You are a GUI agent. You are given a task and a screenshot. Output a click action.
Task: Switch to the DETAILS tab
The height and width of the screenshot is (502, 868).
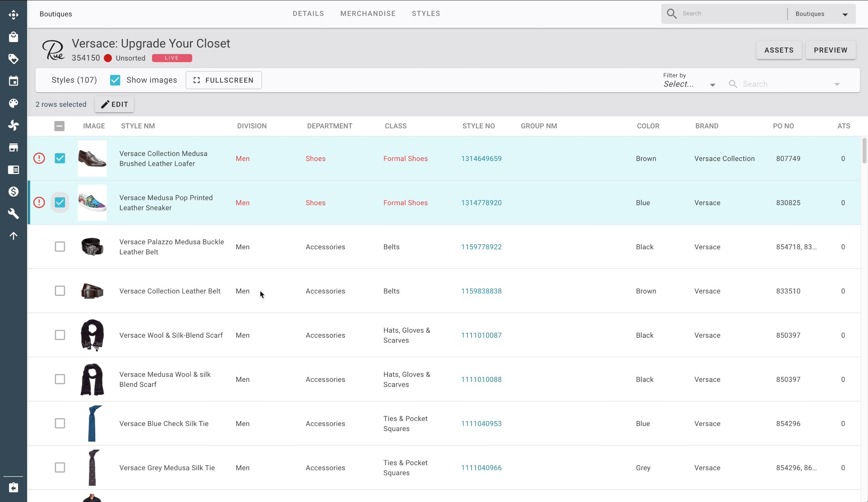click(308, 14)
